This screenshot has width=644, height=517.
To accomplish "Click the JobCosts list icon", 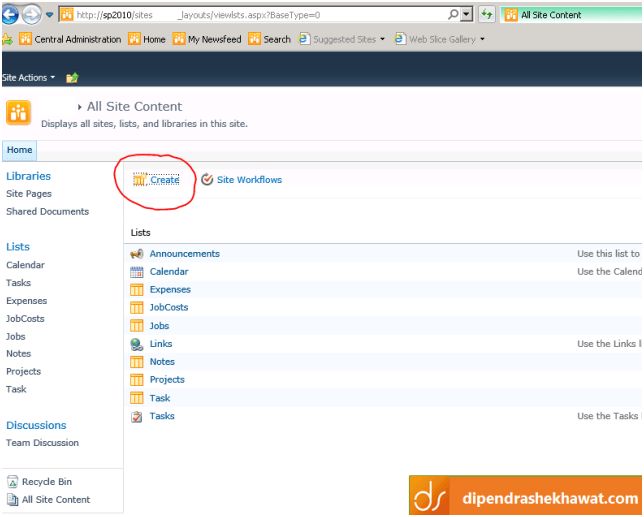I will tap(137, 308).
